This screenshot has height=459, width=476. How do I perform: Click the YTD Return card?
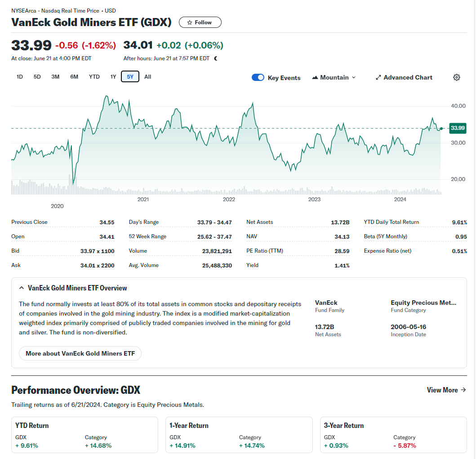pyautogui.click(x=85, y=435)
